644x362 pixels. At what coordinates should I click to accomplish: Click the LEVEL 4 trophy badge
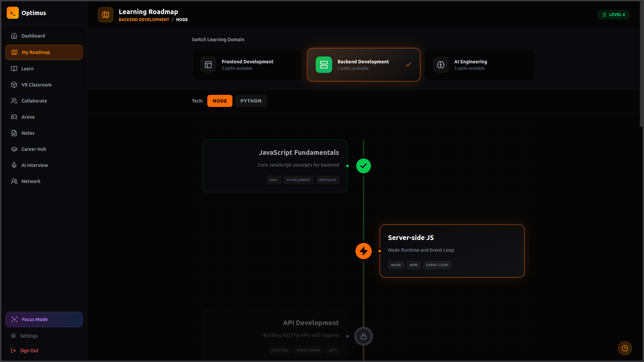click(613, 15)
